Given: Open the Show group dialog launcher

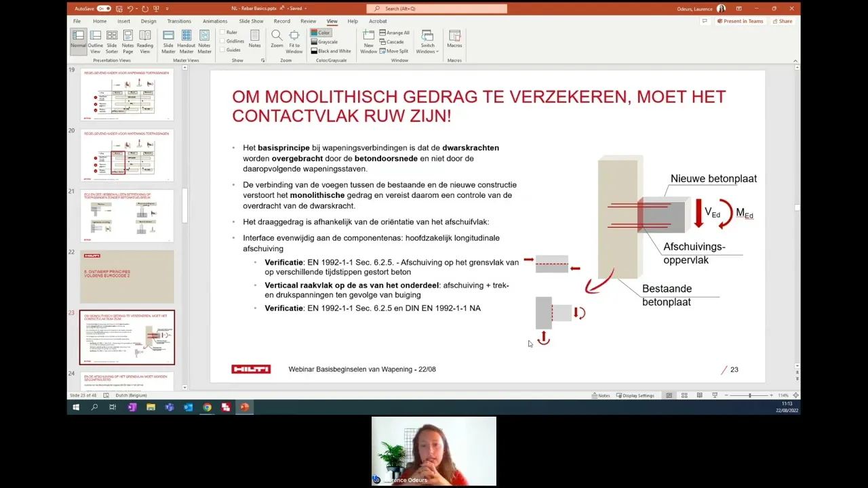Looking at the screenshot, I should click(x=263, y=60).
